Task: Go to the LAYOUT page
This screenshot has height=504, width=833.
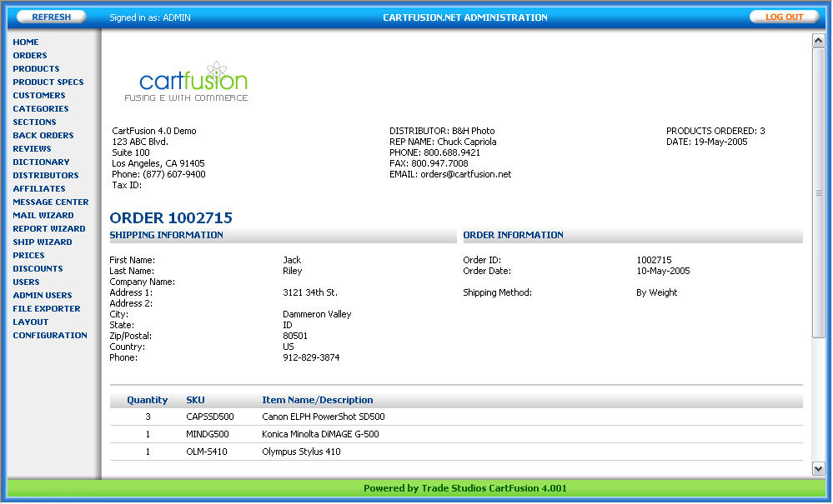Action: click(x=31, y=322)
